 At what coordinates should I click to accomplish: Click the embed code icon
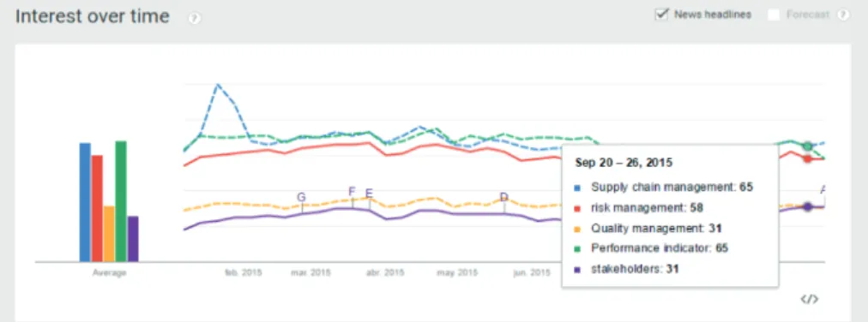coord(809,300)
